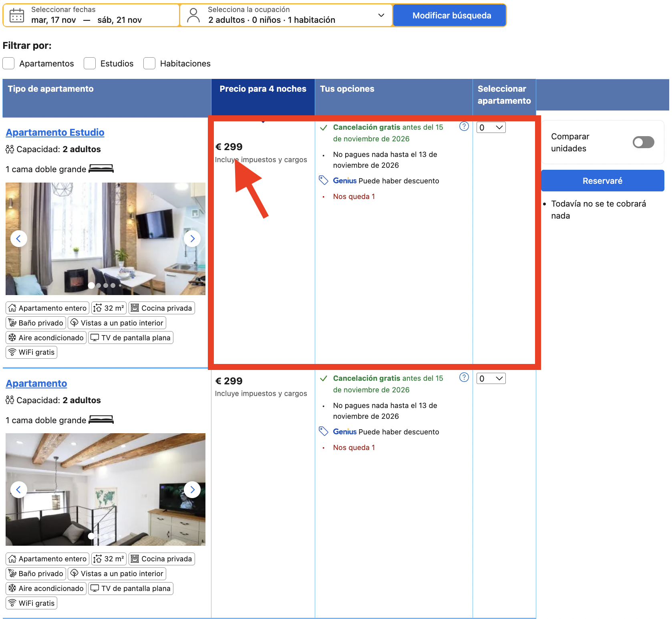Show next photo of Apartamento Estudio
This screenshot has height=619, width=672.
click(x=192, y=239)
